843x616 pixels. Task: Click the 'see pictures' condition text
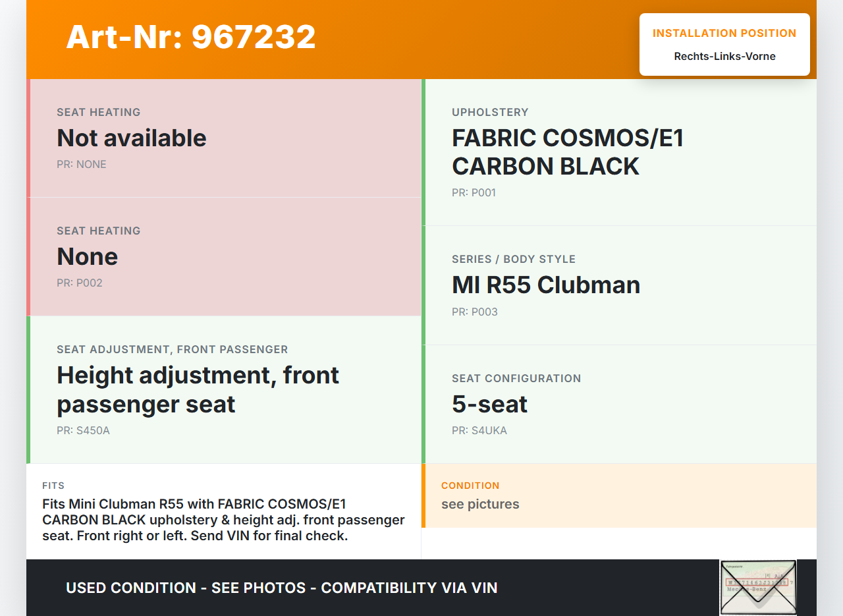click(x=480, y=505)
